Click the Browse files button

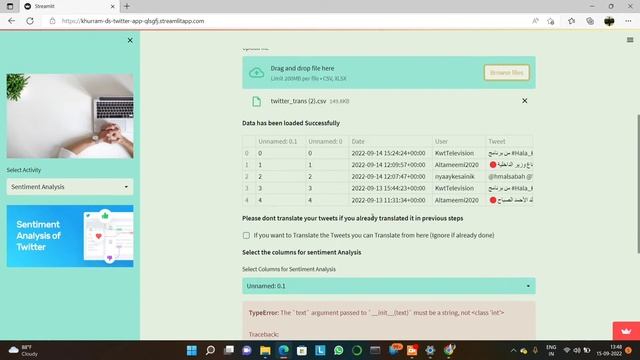click(507, 73)
